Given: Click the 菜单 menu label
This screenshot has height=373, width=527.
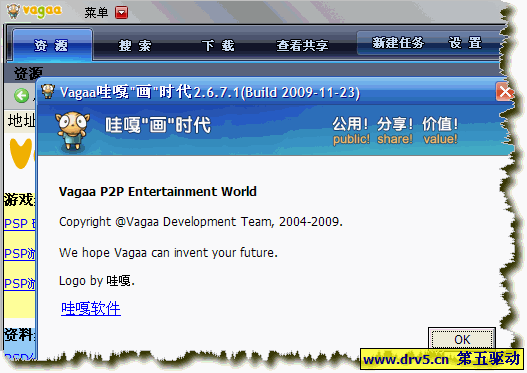Looking at the screenshot, I should tap(96, 13).
